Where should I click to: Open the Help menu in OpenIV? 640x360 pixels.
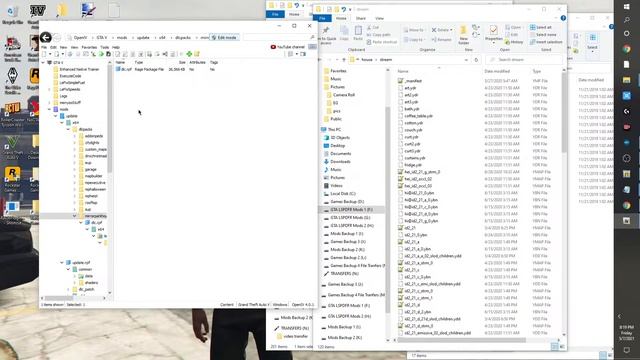pyautogui.click(x=116, y=47)
